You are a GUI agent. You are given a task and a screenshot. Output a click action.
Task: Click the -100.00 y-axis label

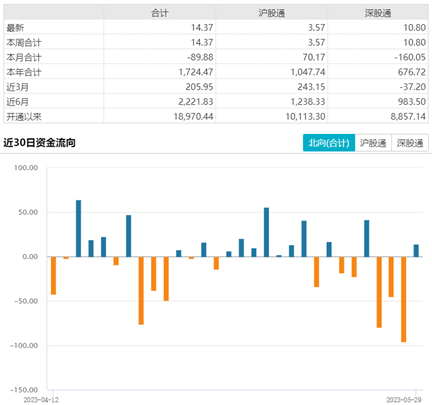[x=24, y=346]
